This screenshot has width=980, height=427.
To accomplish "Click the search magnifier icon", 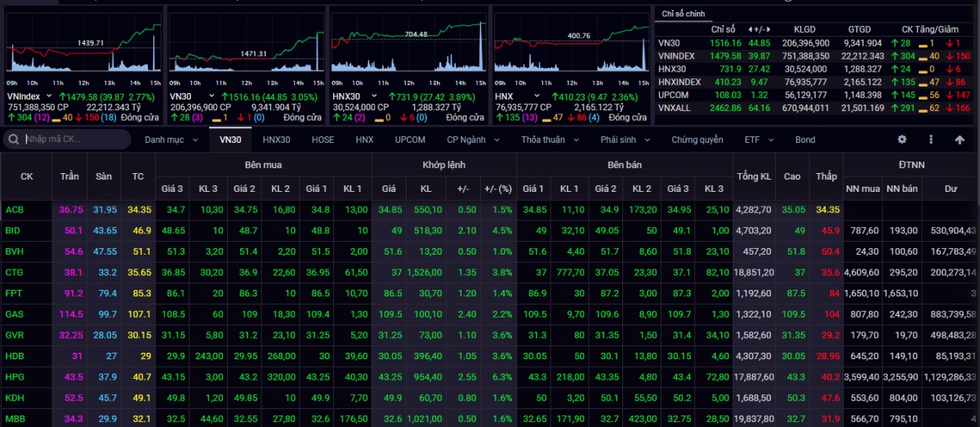I will [x=14, y=140].
